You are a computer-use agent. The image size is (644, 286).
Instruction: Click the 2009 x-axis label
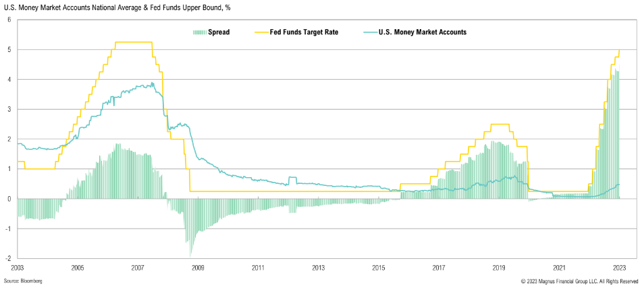198,268
